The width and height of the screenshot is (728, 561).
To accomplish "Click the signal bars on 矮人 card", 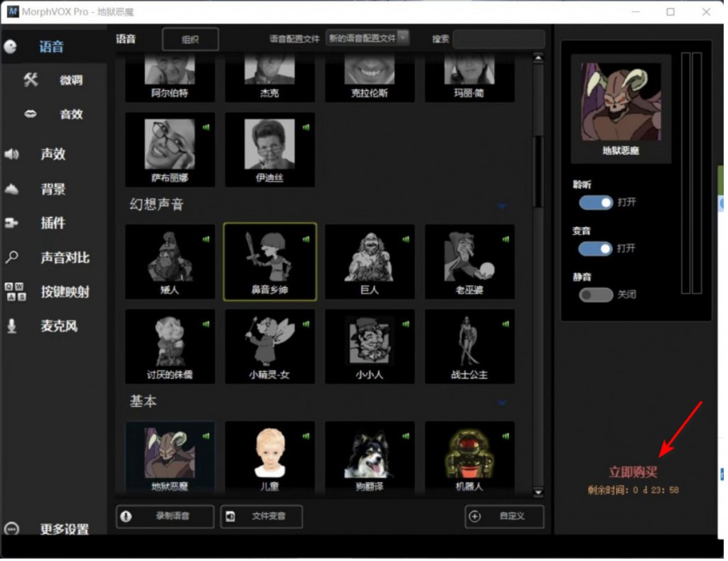I will 205,239.
